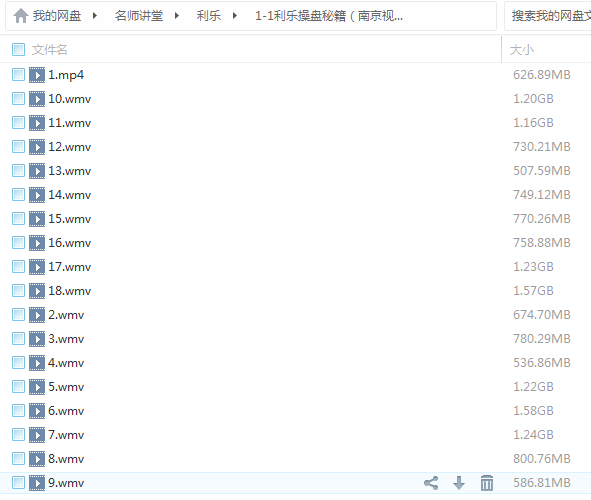Navigate to 利乐 breadcrumb folder

[209, 16]
